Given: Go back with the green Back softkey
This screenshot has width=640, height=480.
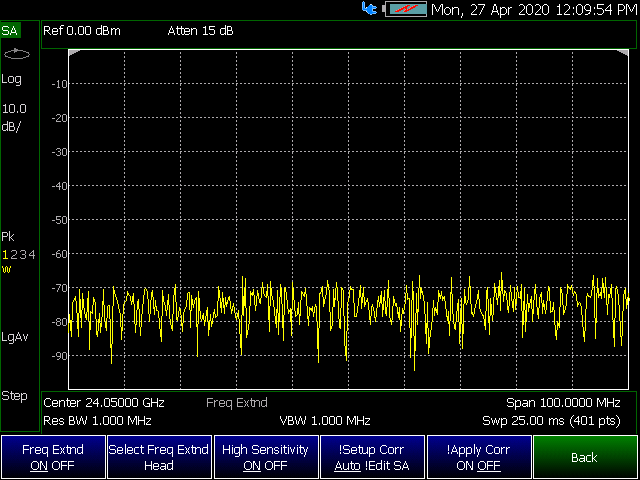Looking at the screenshot, I should point(585,457).
